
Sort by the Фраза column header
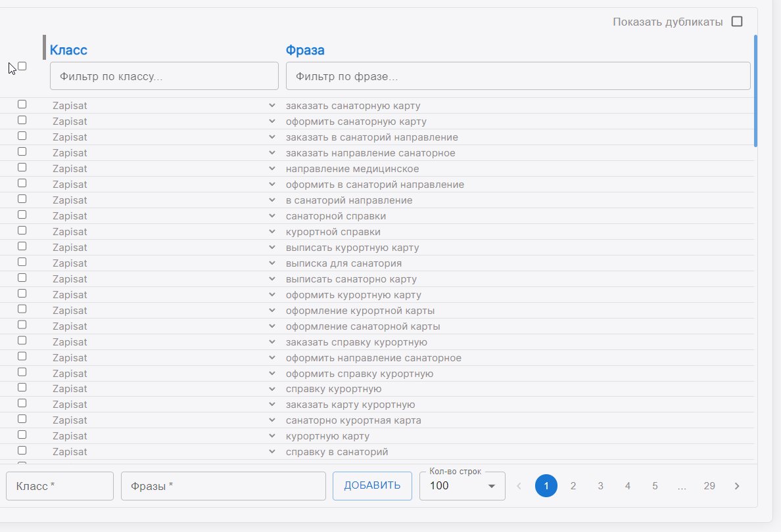304,50
